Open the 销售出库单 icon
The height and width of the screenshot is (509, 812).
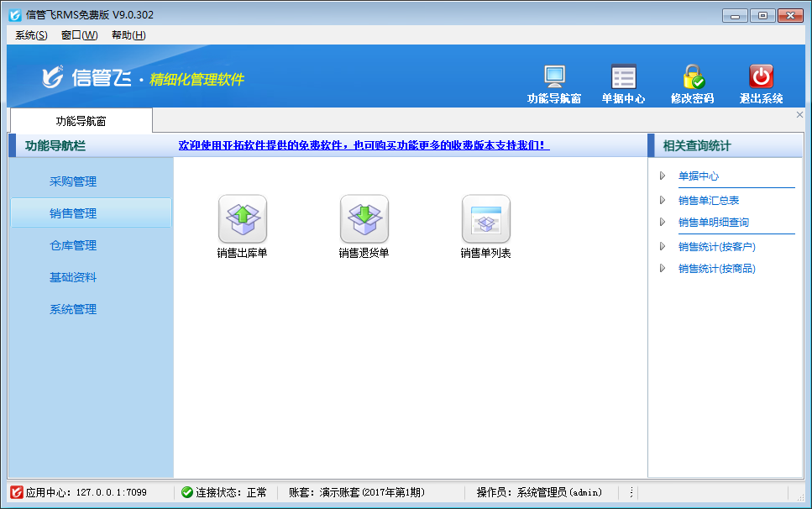pyautogui.click(x=242, y=219)
